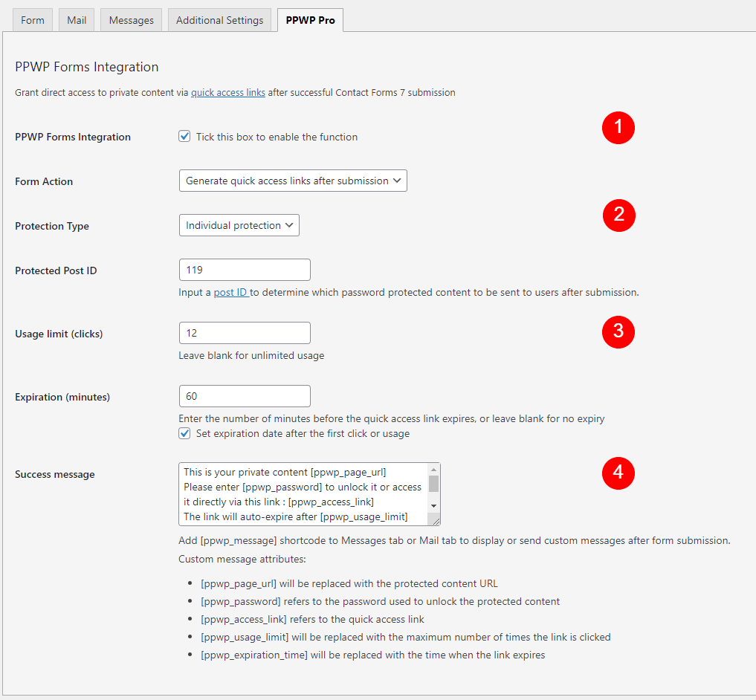Open the Mail tab
This screenshot has width=756, height=700.
(x=77, y=20)
